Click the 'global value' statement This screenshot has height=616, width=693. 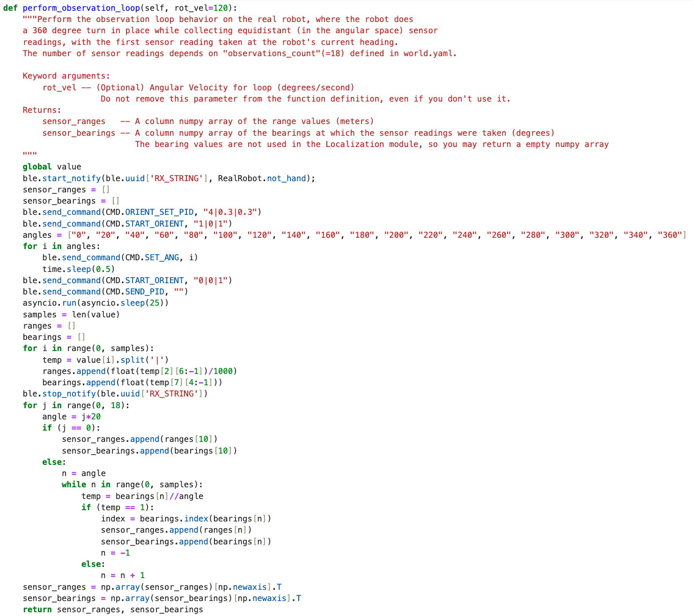[52, 167]
